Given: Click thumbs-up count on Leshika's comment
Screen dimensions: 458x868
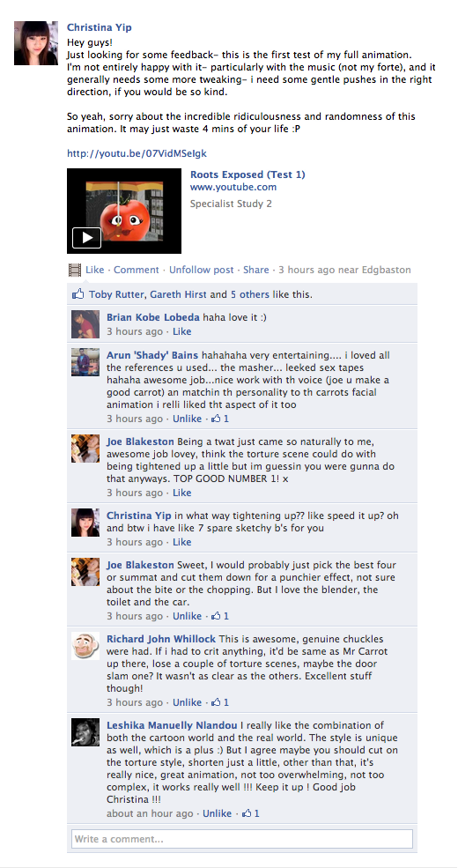Looking at the screenshot, I should point(250,813).
